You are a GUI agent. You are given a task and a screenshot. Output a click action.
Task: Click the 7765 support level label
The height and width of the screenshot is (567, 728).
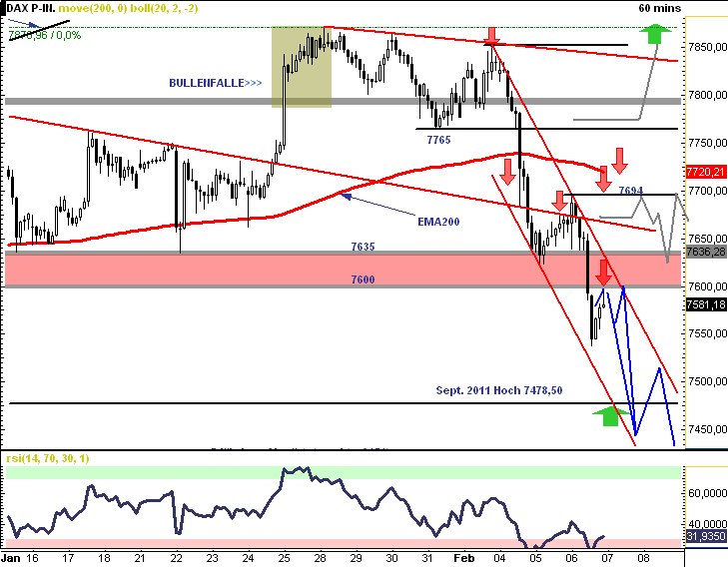[x=438, y=140]
